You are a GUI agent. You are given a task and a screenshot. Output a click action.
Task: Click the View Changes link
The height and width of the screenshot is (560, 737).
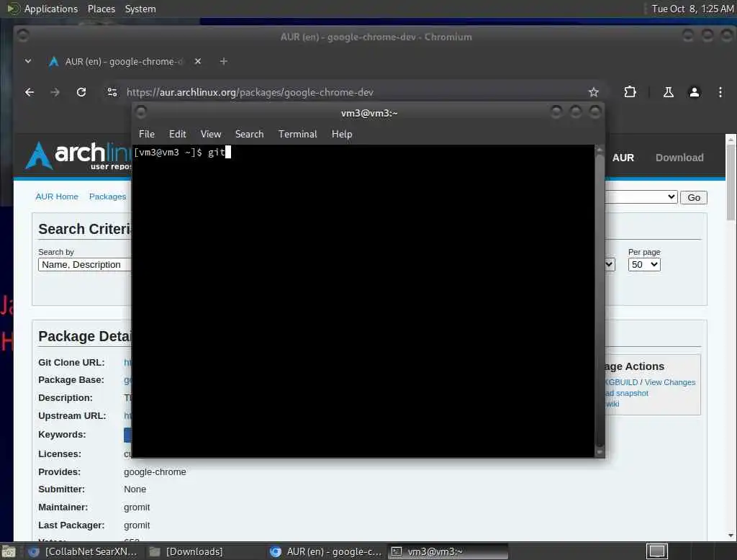tap(670, 382)
